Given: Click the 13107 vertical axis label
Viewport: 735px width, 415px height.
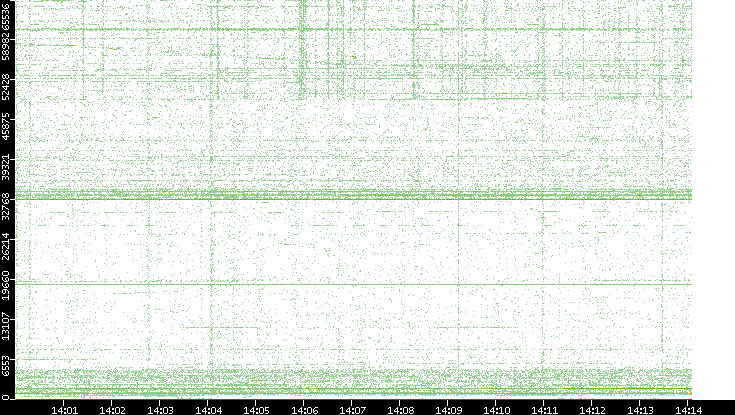Looking at the screenshot, I should pos(5,326).
